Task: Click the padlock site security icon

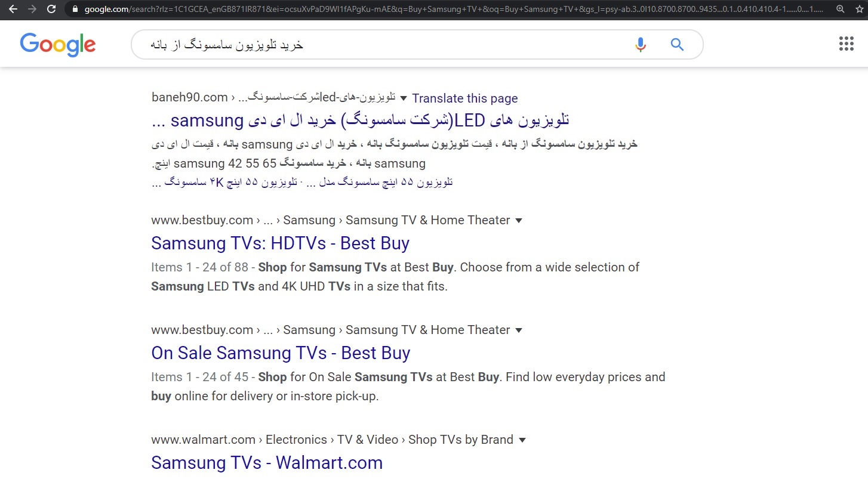Action: 75,10
